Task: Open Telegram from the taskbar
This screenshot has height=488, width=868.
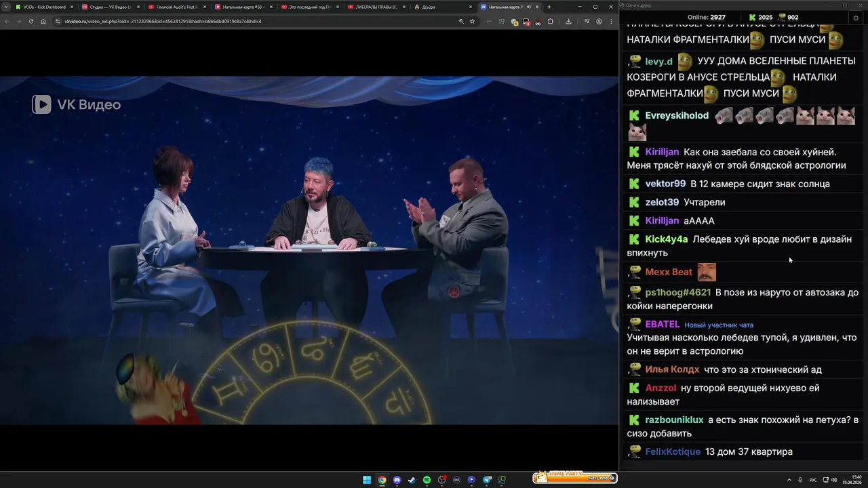Action: 487,480
